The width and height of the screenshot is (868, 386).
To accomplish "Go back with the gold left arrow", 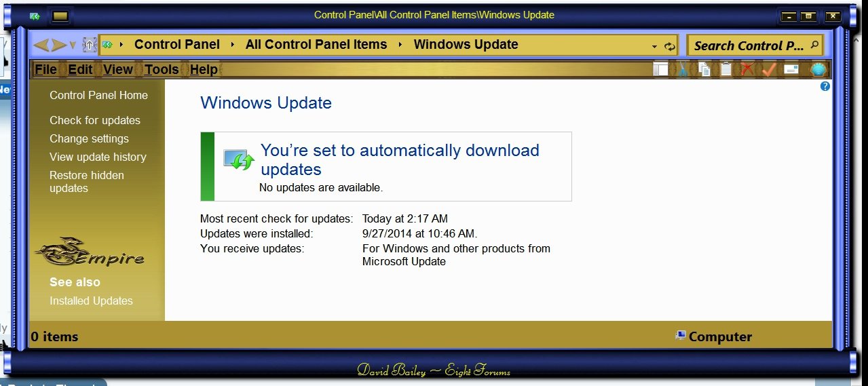I will (x=41, y=45).
